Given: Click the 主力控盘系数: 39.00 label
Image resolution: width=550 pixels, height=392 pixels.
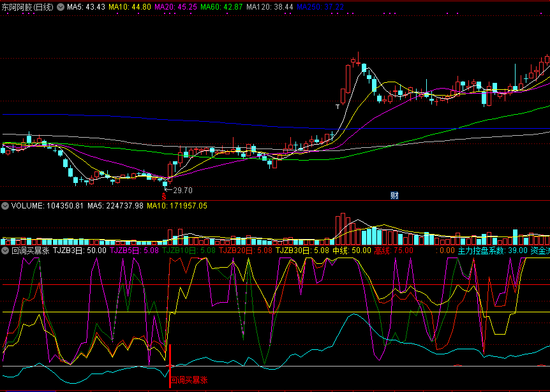Looking at the screenshot, I should pyautogui.click(x=493, y=250).
